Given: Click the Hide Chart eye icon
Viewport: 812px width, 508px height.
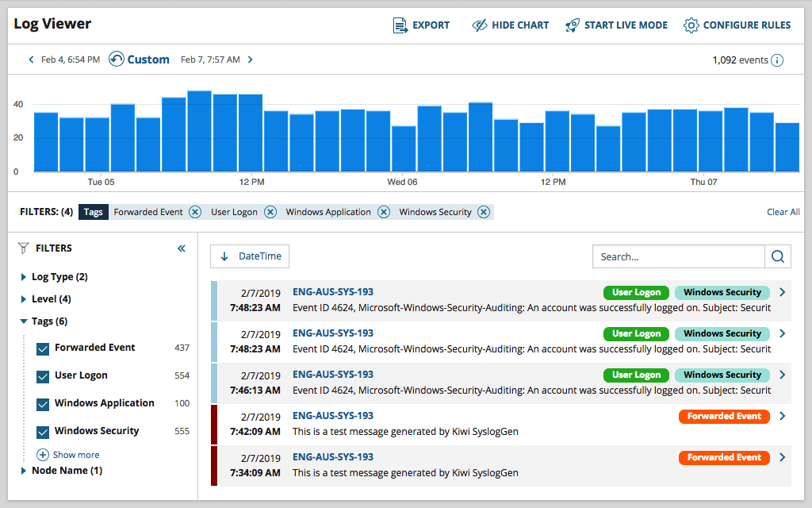Looking at the screenshot, I should (x=479, y=25).
